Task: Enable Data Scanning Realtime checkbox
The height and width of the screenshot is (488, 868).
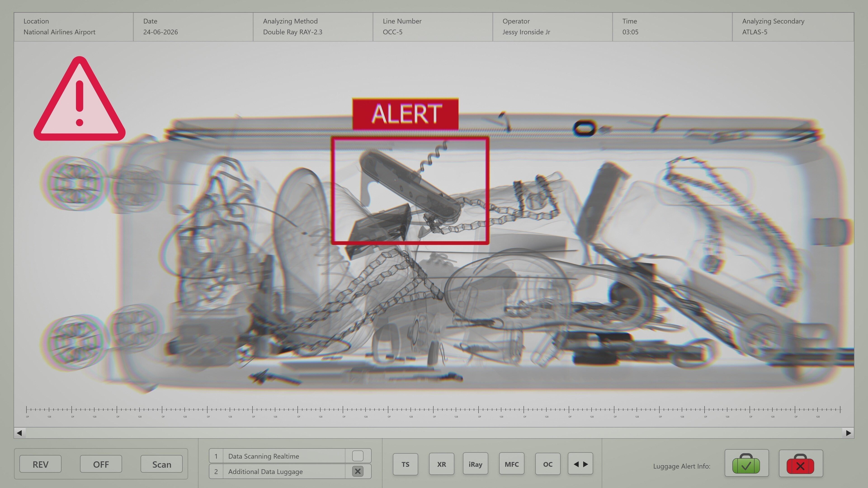Action: (358, 456)
